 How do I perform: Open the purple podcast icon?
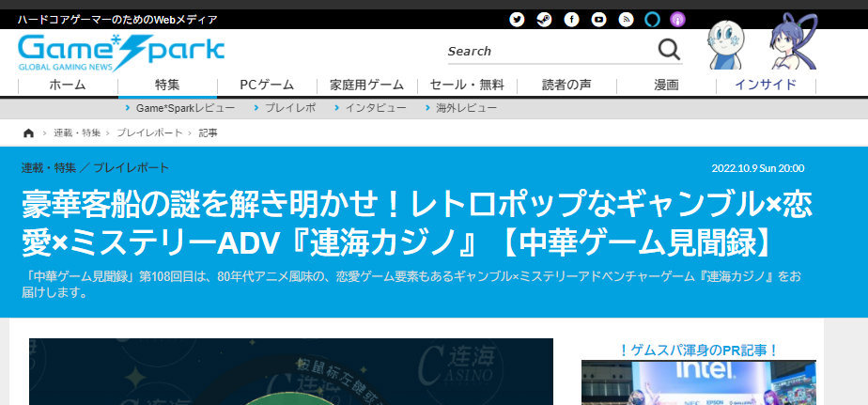(x=677, y=20)
